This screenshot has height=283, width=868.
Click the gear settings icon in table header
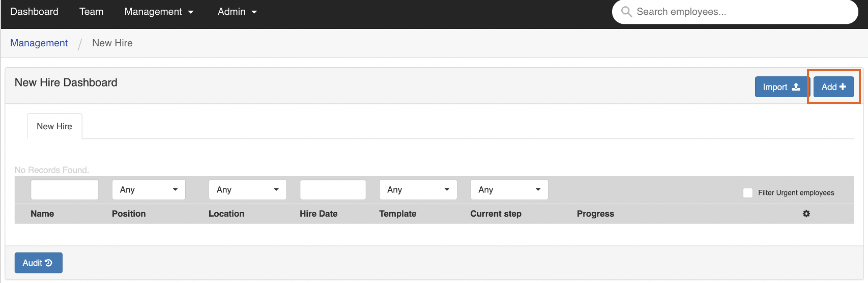[806, 214]
